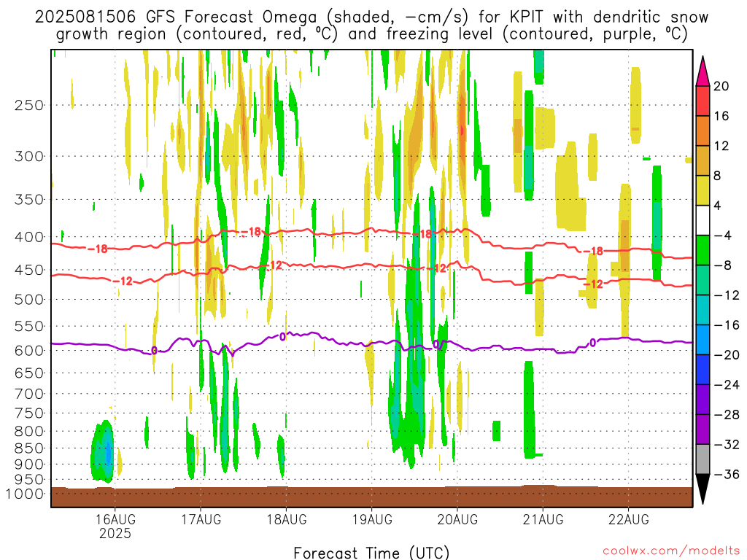747x560 pixels.
Task: Click the 22AUG date label
Action: pyautogui.click(x=628, y=519)
